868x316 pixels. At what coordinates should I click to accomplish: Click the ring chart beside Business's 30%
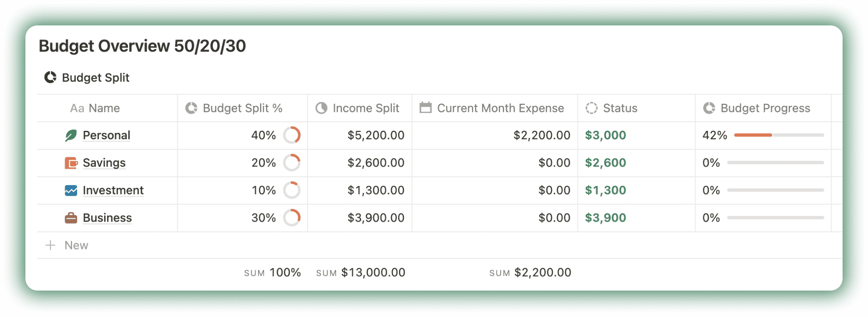(x=292, y=218)
